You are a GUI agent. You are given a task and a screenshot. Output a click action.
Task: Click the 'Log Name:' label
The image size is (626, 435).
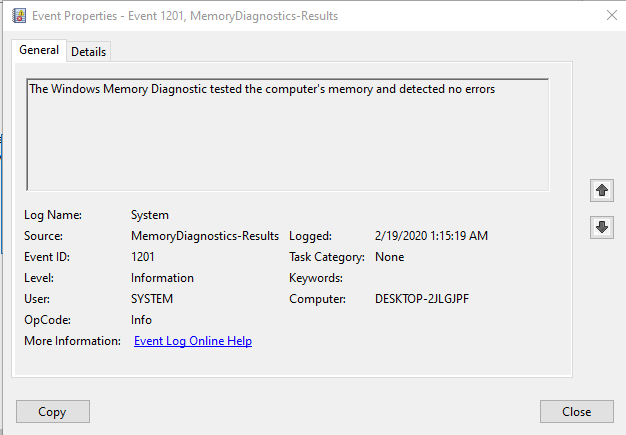[53, 216]
